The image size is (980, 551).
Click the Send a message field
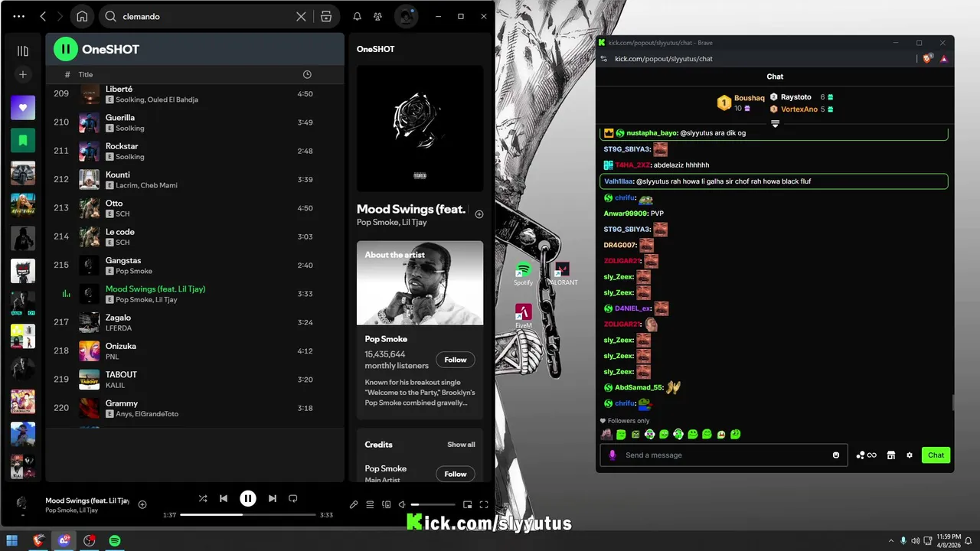click(x=724, y=455)
